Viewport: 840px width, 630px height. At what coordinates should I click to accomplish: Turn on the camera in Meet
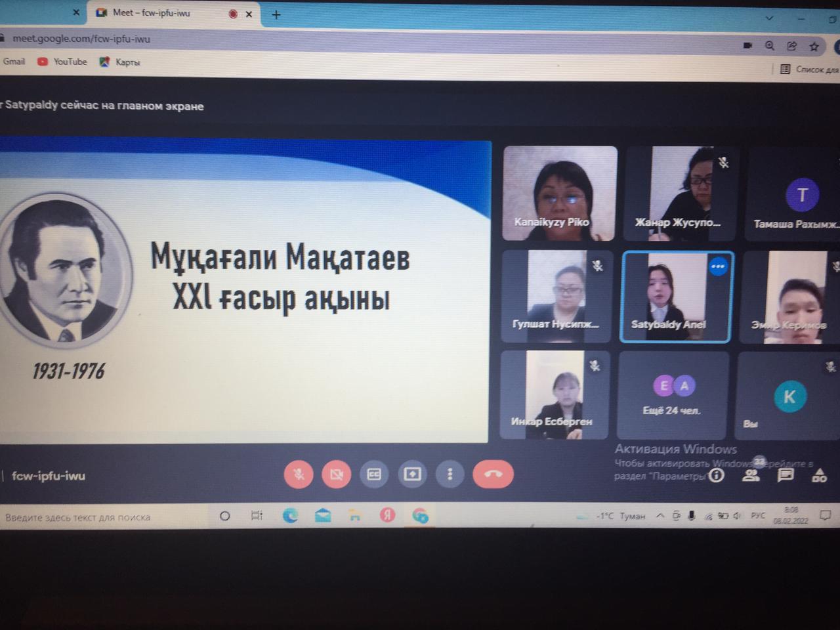point(336,474)
